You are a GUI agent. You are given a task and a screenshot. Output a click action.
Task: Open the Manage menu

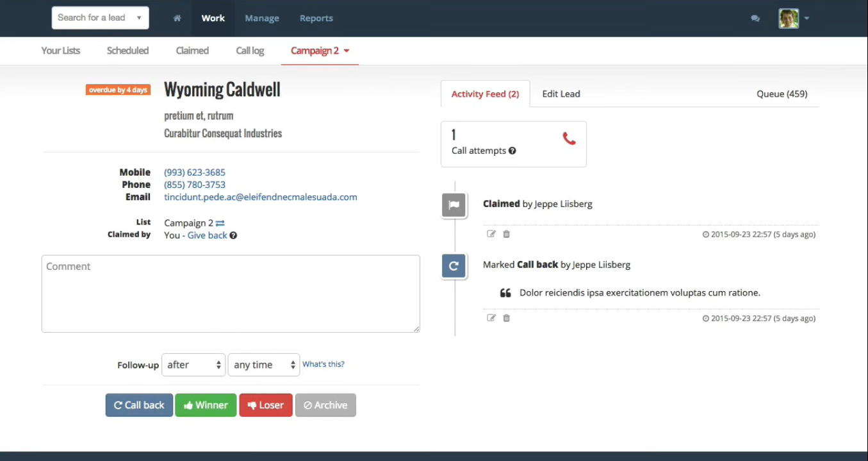click(262, 19)
